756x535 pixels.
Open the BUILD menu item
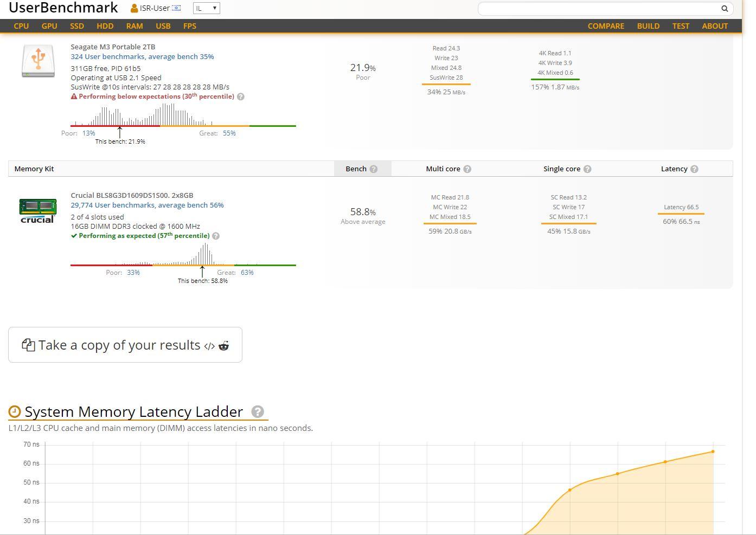tap(648, 26)
